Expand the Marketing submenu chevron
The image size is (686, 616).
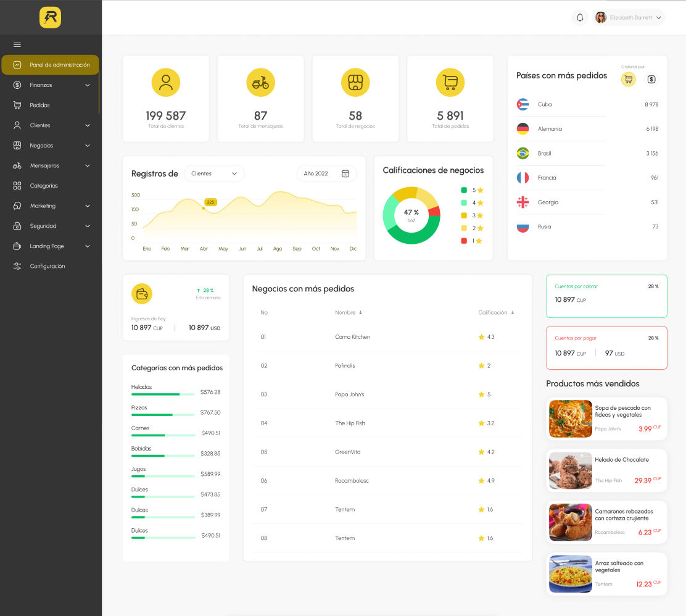(x=88, y=206)
